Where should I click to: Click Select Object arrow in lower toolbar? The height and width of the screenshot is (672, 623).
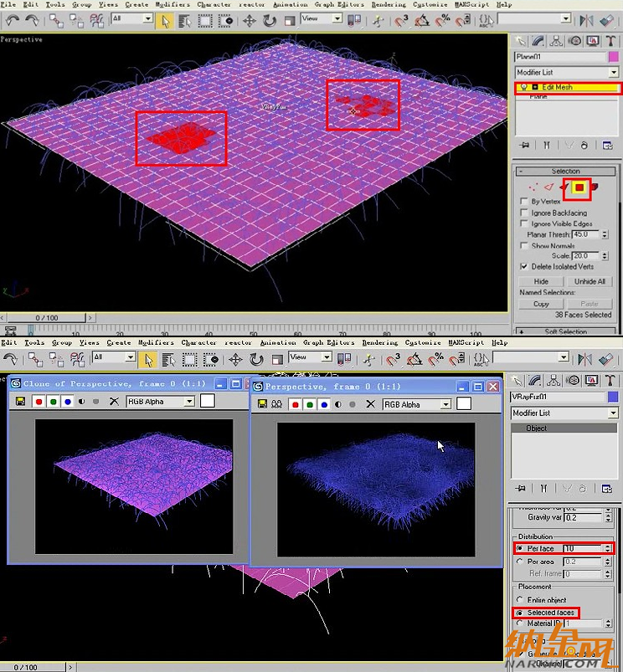coord(148,360)
